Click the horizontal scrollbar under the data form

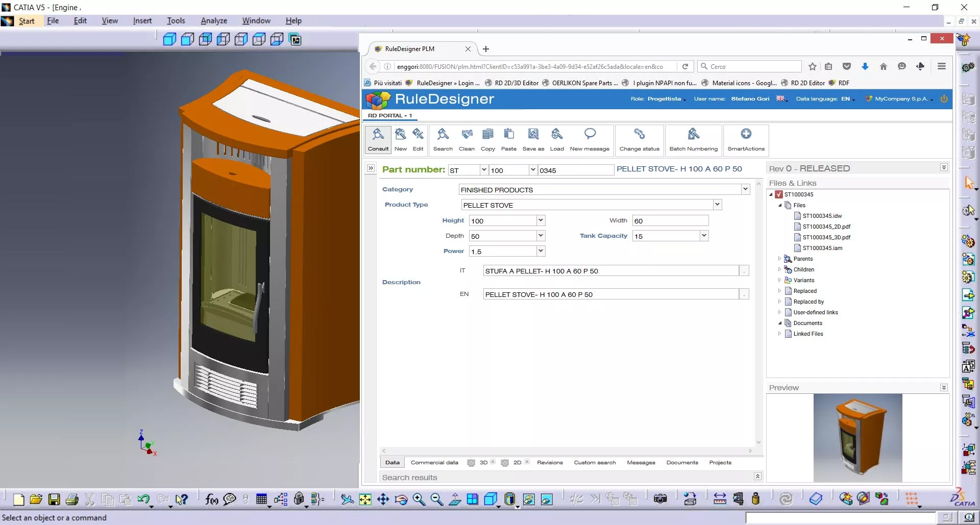point(567,451)
